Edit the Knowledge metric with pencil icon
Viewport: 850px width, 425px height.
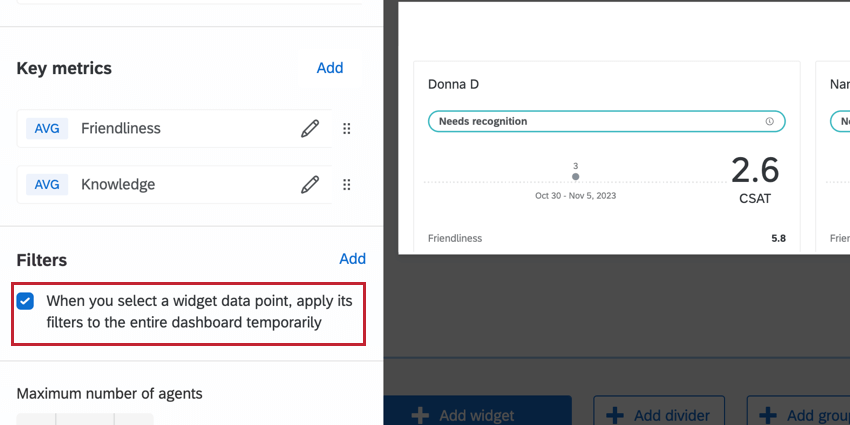[x=310, y=184]
